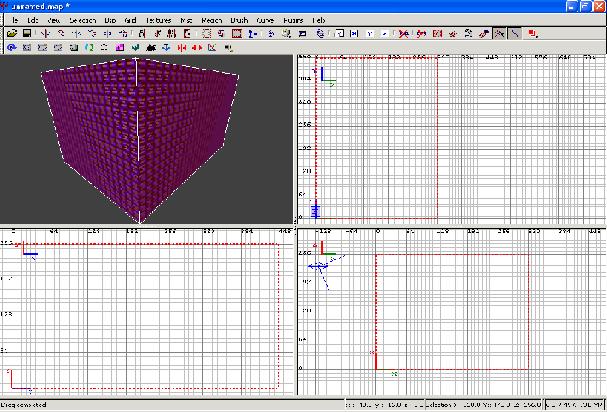Screen dimensions: 607x412
Task: Open the Edit menu
Action: click(x=32, y=21)
